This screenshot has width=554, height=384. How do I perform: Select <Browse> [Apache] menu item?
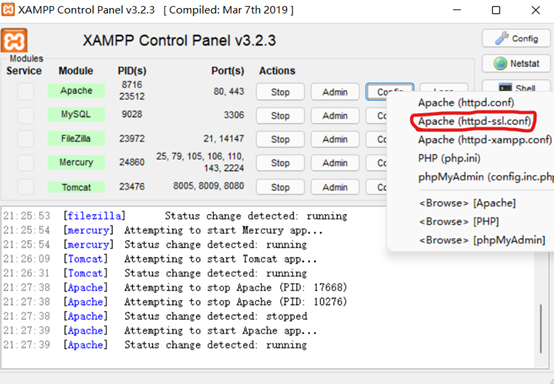tap(467, 203)
